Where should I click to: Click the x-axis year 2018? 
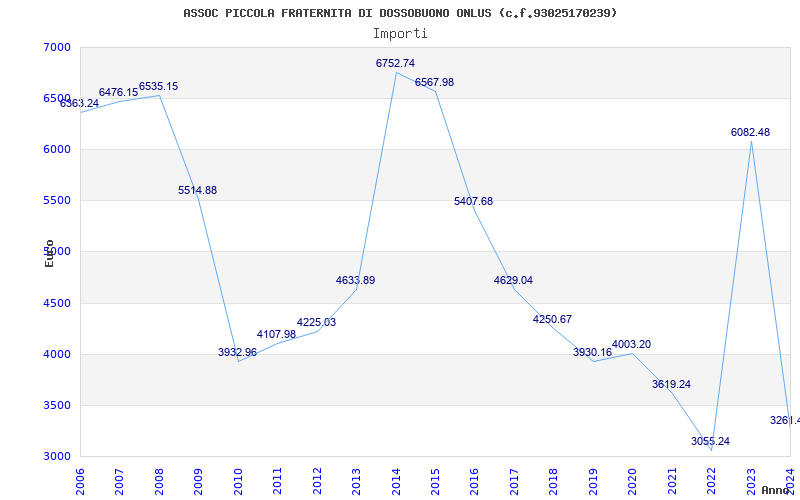(x=554, y=481)
